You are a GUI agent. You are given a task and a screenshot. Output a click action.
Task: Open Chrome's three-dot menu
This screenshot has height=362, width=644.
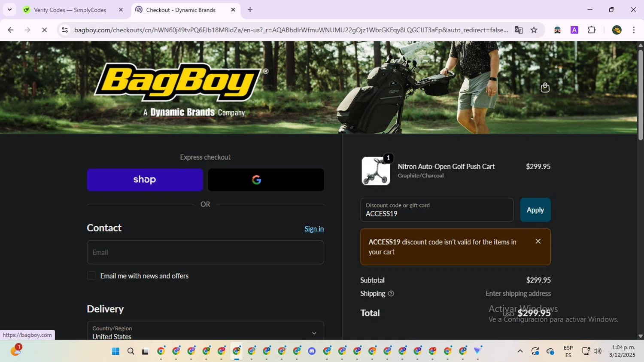(x=634, y=30)
